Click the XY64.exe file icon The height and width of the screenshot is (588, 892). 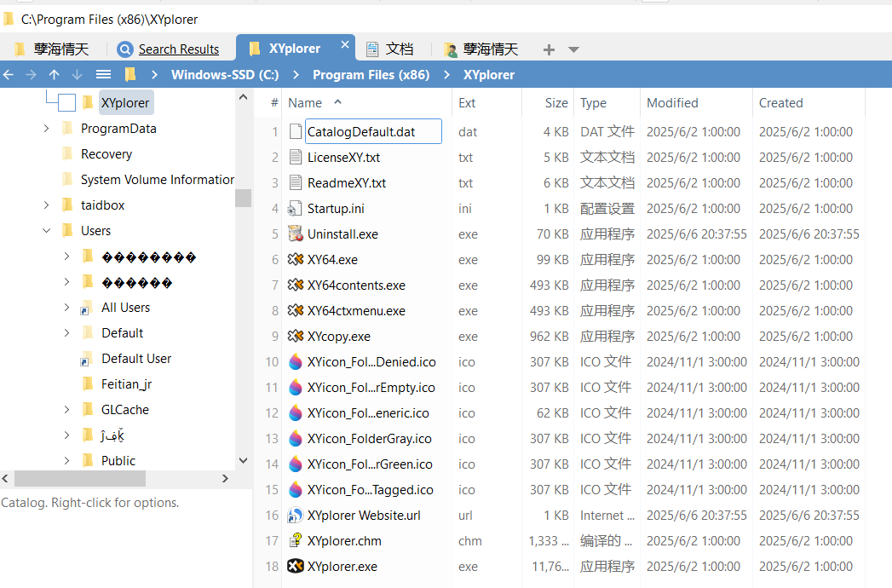coord(296,260)
